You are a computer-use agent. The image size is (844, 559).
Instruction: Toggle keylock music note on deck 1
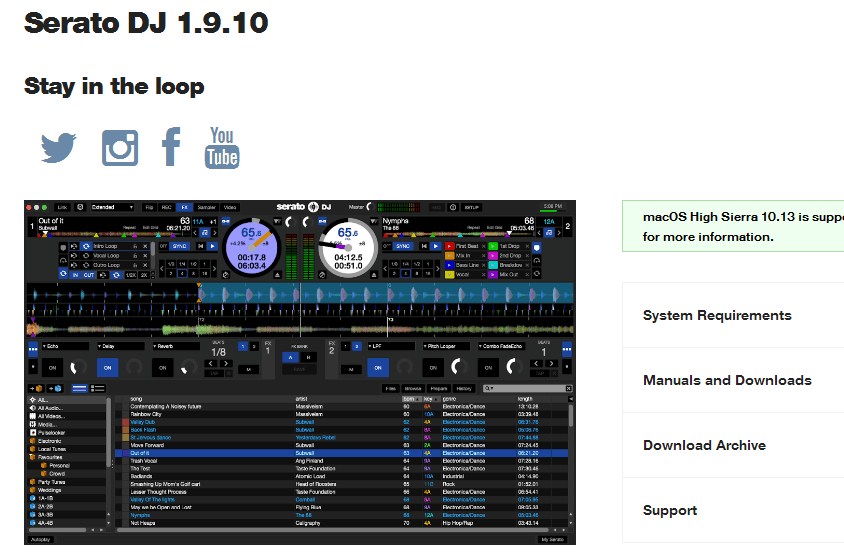pyautogui.click(x=205, y=232)
